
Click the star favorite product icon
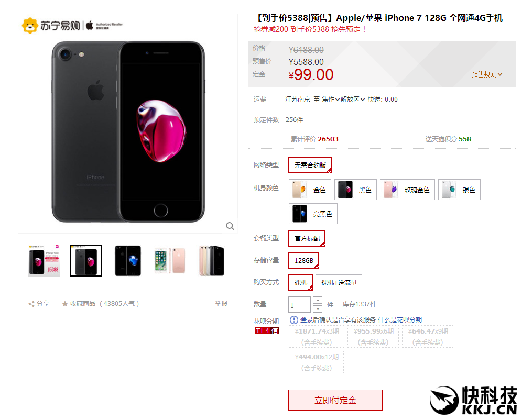point(65,304)
